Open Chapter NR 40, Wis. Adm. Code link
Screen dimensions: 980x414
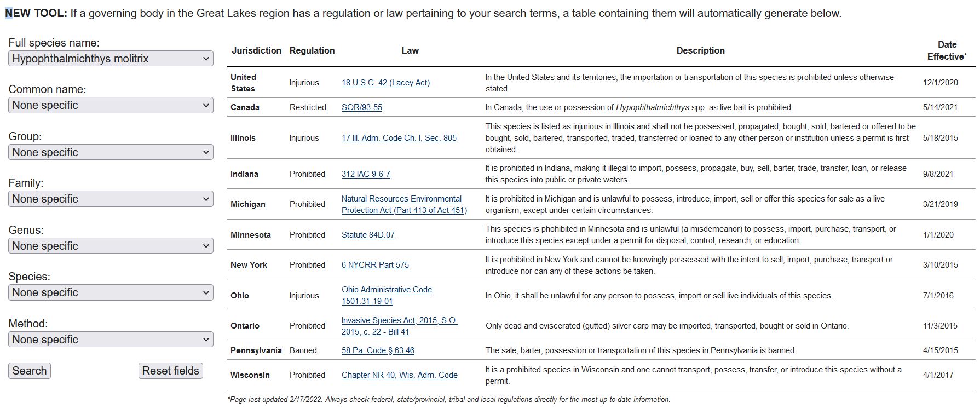tap(399, 375)
